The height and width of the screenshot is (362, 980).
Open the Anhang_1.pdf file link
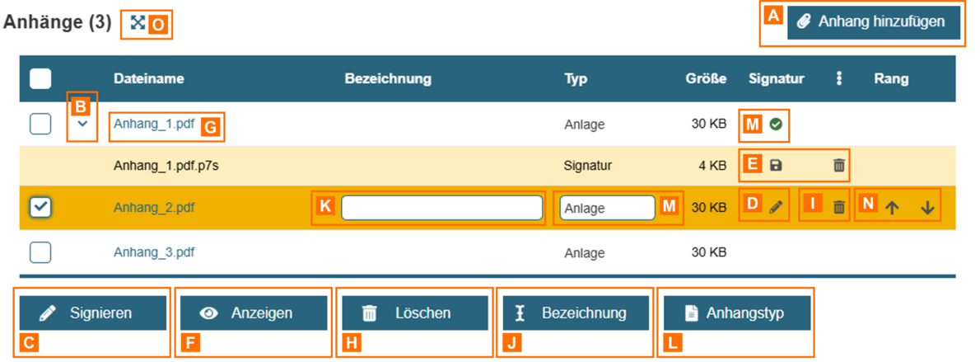[154, 124]
